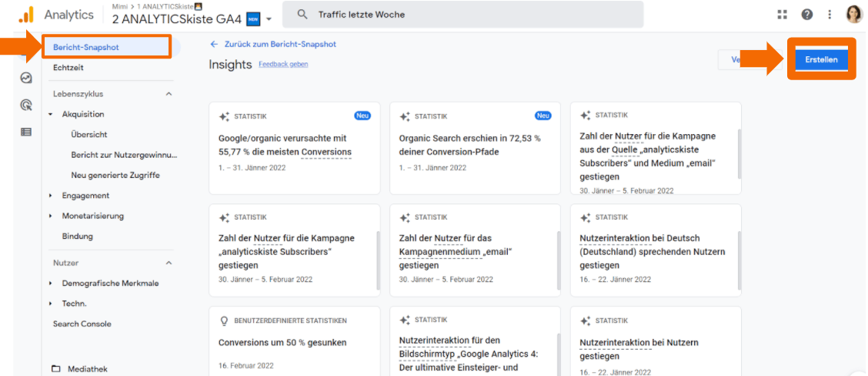Open Kampagnenmedium email gestiegen card
The image size is (868, 376).
[x=475, y=250]
